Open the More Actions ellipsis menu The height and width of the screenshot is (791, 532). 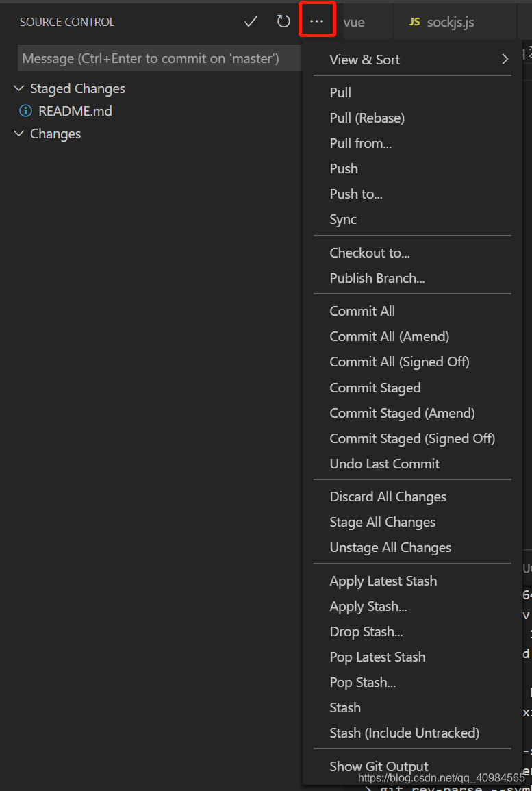pyautogui.click(x=317, y=21)
